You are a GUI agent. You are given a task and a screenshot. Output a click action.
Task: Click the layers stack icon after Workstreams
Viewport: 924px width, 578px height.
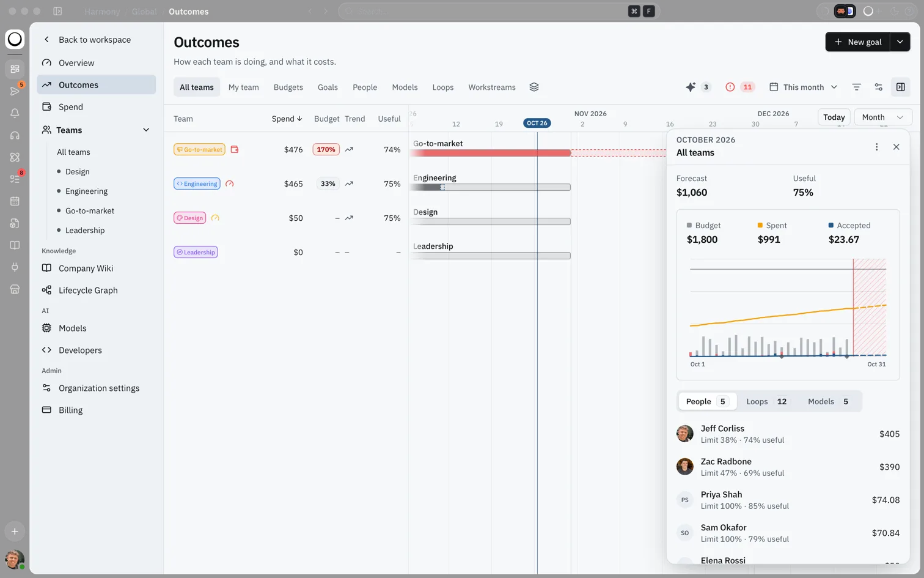(x=534, y=87)
